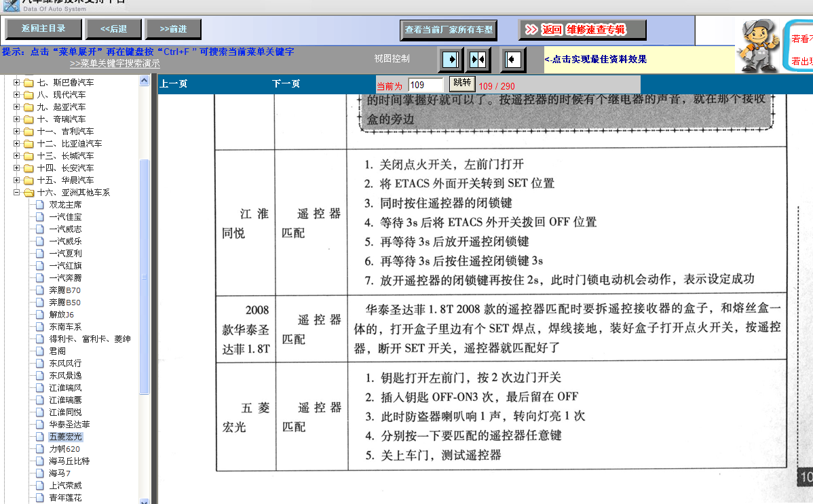Viewport: 813px width, 504px height.
Task: Select open folder icon of 十六、亚洲其他车系
Action: [29, 193]
